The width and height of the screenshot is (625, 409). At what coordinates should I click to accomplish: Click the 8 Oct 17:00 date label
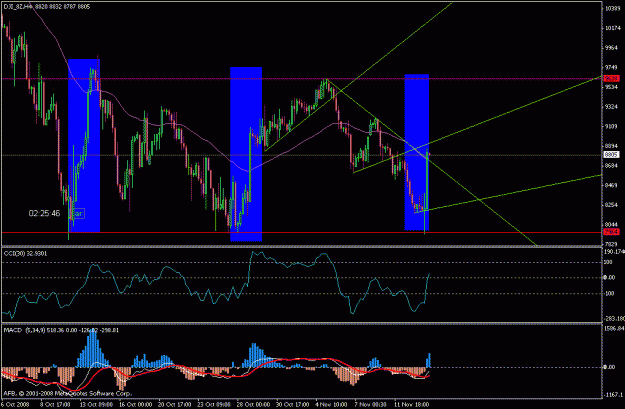[56, 404]
